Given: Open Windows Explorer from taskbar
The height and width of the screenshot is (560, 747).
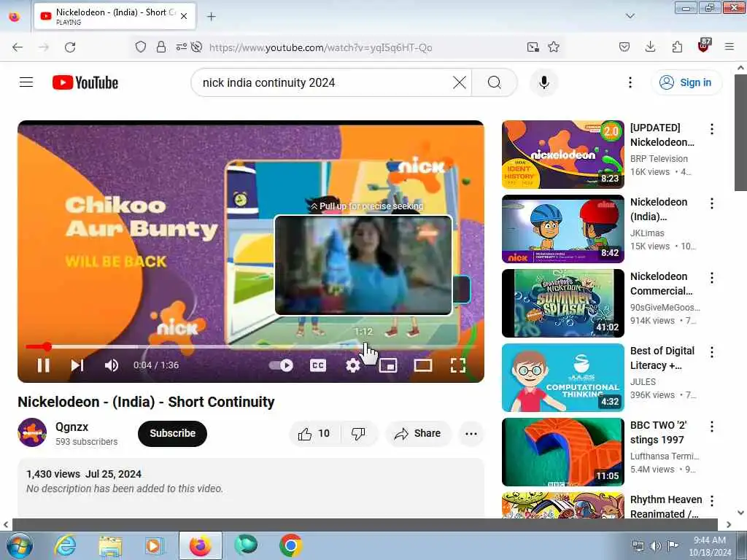Looking at the screenshot, I should pyautogui.click(x=110, y=545).
